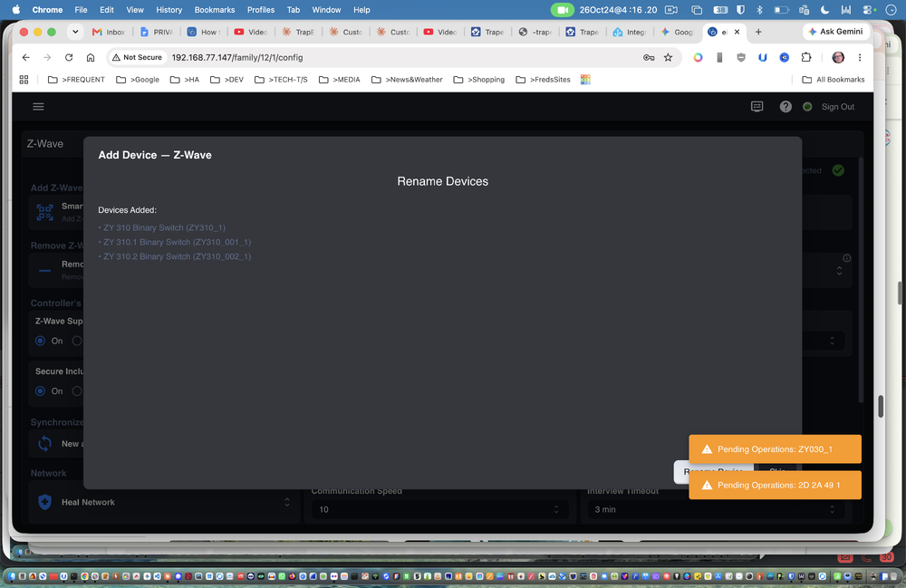Open the News&Weather bookmarks folder

point(408,80)
